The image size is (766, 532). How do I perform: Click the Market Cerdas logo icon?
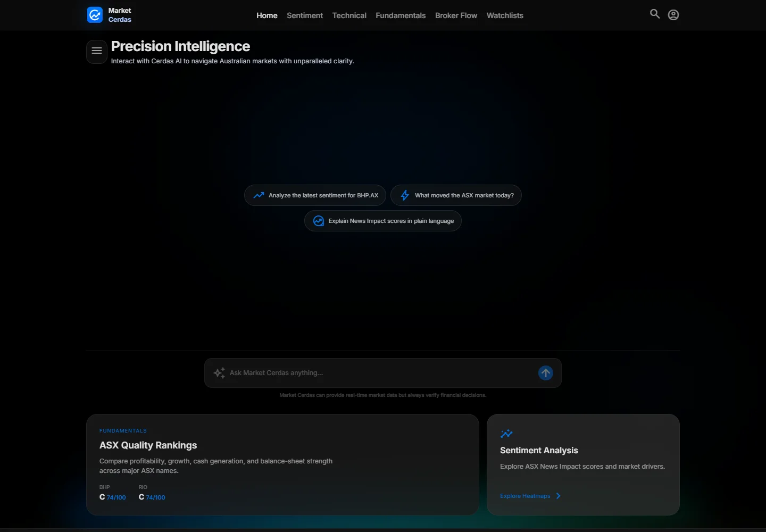point(95,15)
